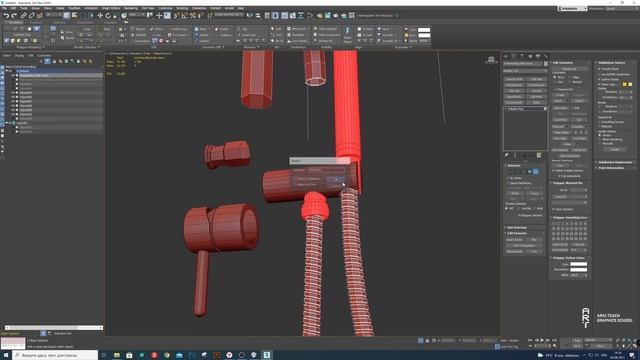640x360 pixels.
Task: Open the Edit menu in menu bar
Action: click(x=13, y=8)
